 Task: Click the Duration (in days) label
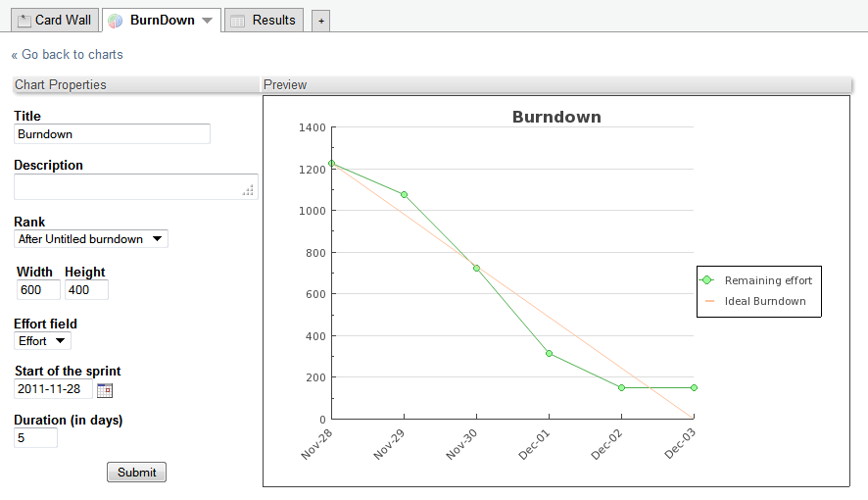[x=69, y=421]
